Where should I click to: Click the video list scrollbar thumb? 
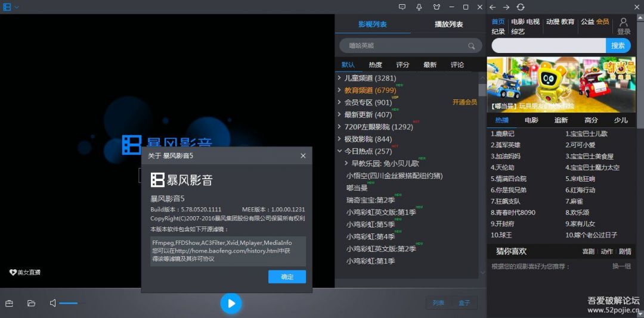click(482, 89)
